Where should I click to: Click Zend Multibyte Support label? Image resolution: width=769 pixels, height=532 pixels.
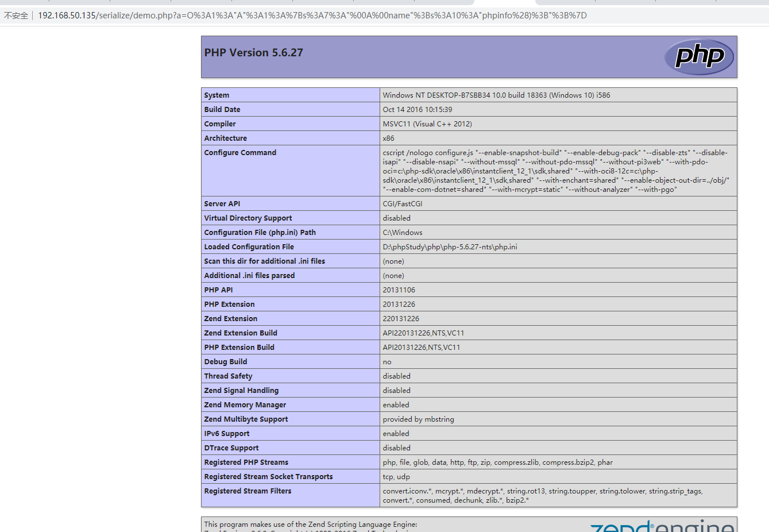tap(246, 419)
